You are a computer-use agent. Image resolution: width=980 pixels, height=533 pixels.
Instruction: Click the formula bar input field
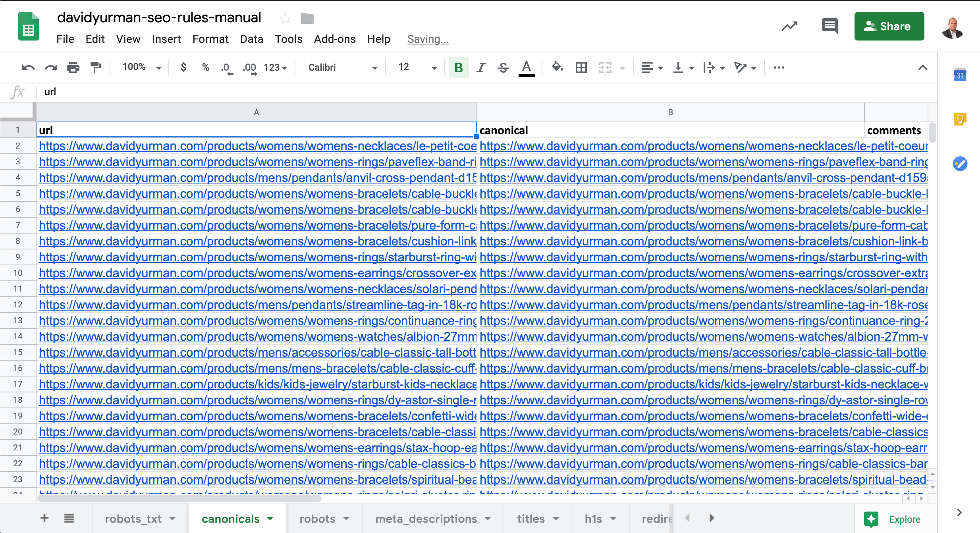[476, 92]
